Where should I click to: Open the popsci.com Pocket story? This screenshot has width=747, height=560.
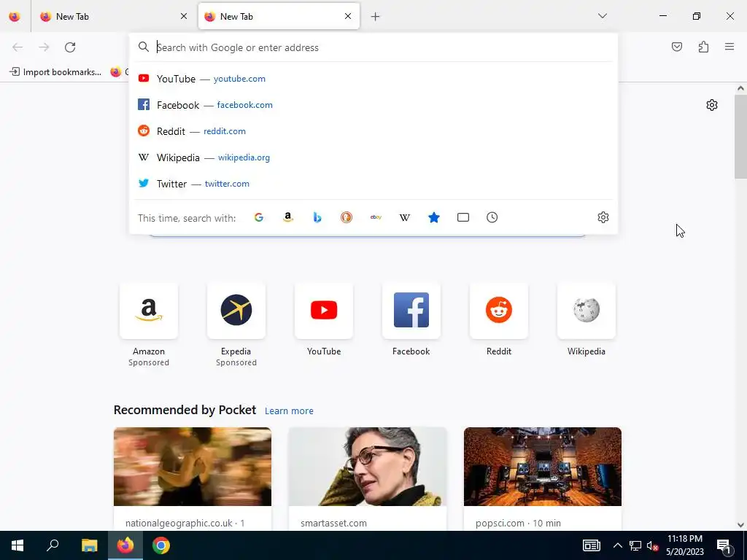pyautogui.click(x=543, y=479)
